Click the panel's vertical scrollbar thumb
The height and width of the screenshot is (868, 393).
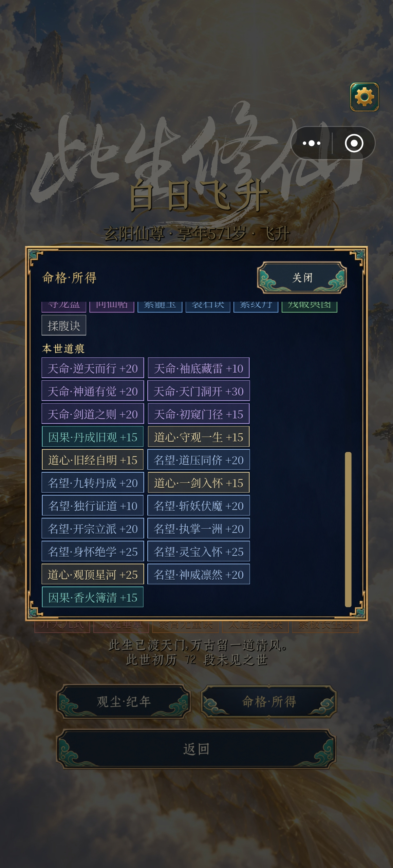348,529
